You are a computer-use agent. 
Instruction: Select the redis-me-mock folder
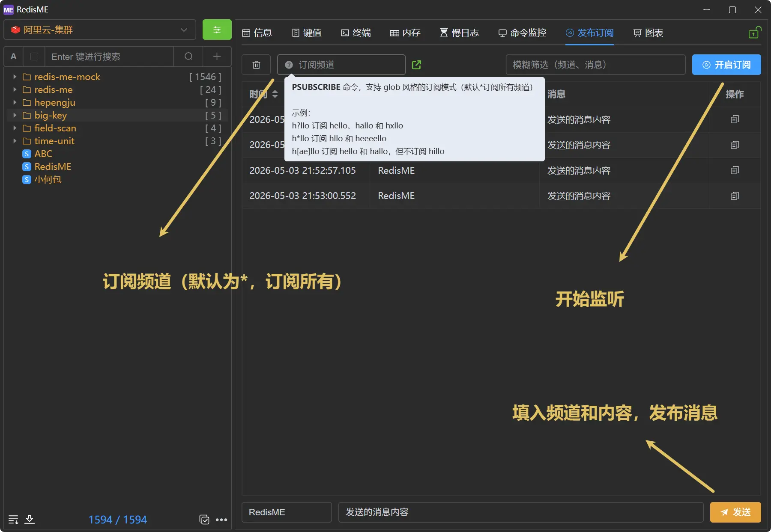[x=67, y=77]
